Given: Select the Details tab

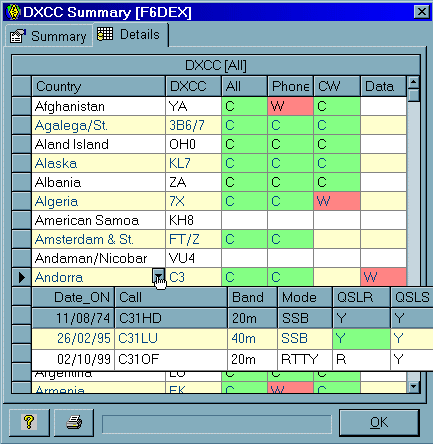Looking at the screenshot, I should click(131, 34).
